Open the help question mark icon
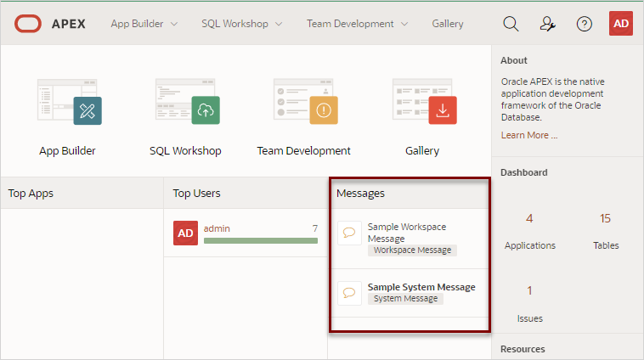The image size is (644, 360). pos(584,24)
